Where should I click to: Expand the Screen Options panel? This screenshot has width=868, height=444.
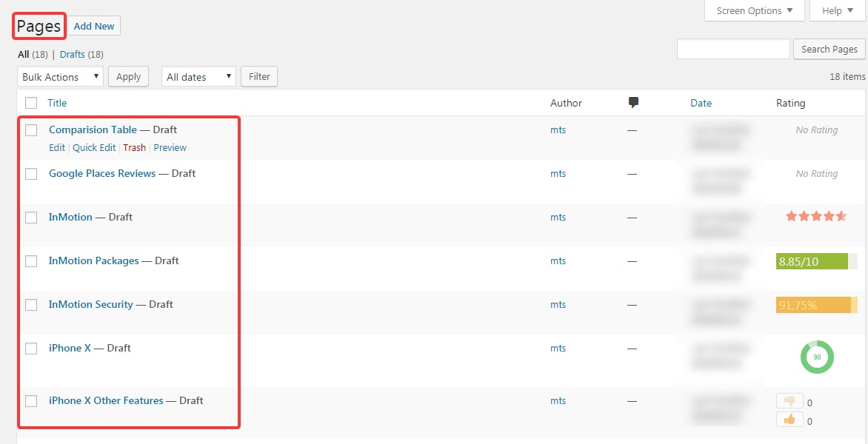click(x=755, y=11)
